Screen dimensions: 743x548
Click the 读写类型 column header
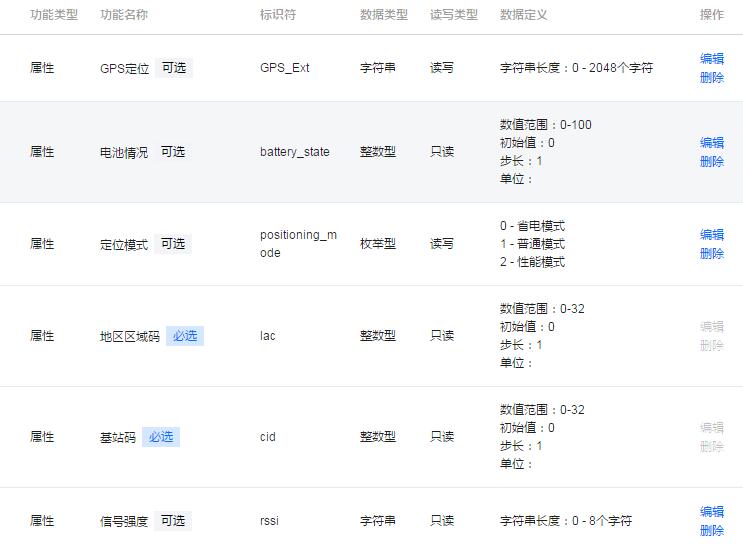click(454, 15)
